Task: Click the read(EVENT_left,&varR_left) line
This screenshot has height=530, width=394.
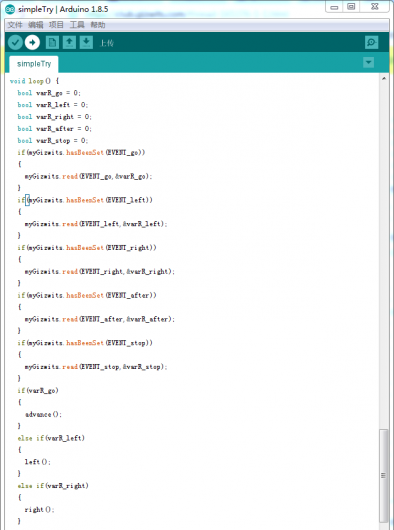Action: coord(96,224)
